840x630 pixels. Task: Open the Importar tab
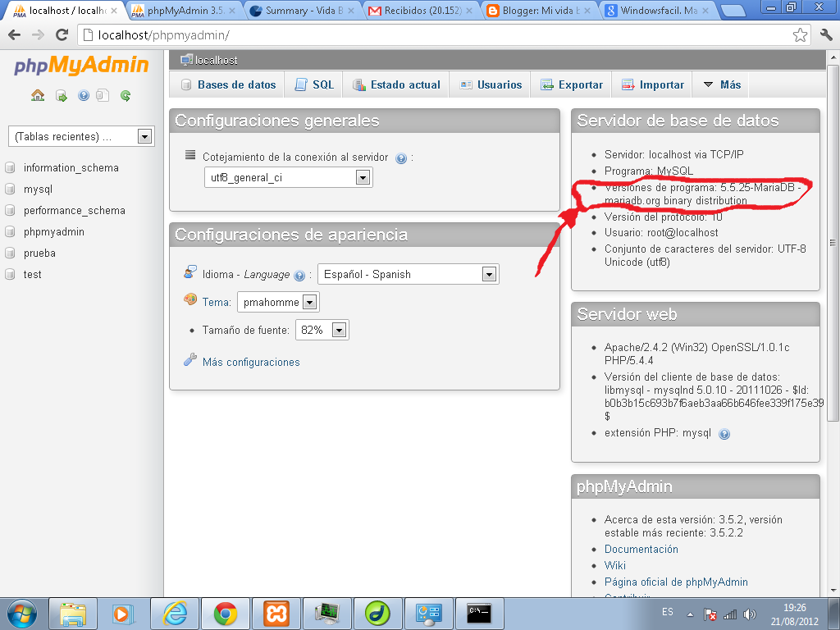[x=652, y=84]
